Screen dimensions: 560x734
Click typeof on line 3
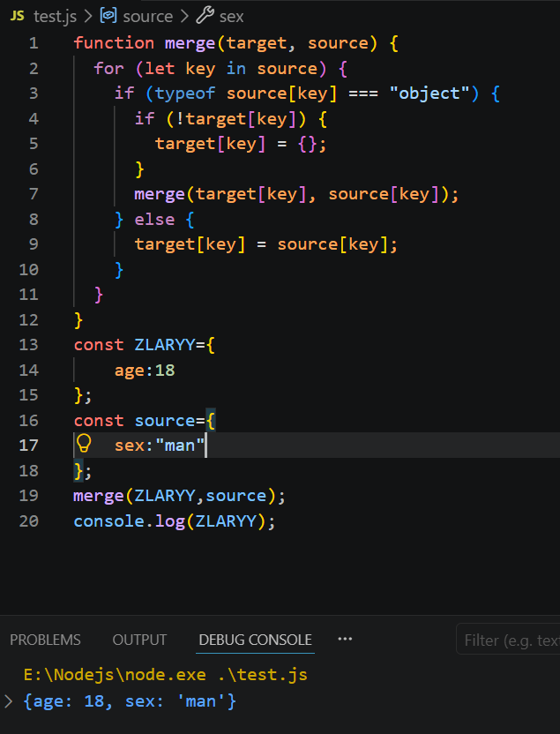click(185, 94)
